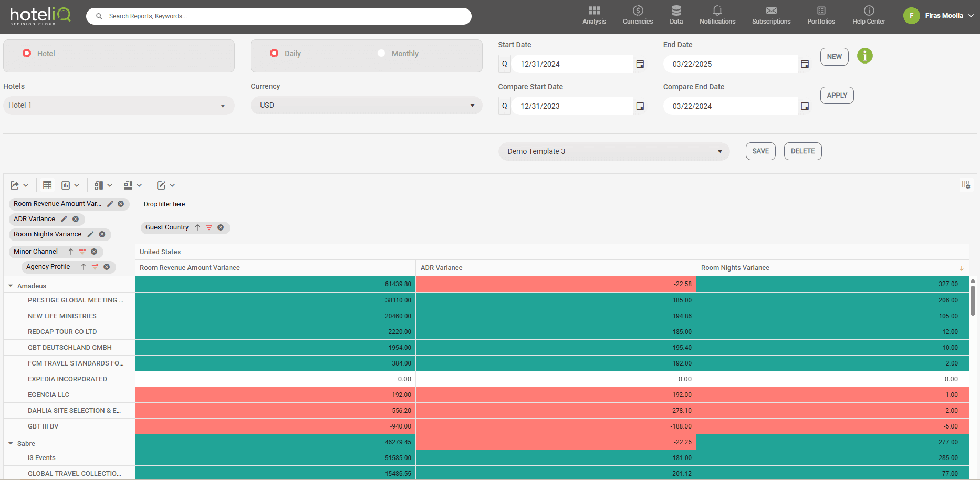Edit the Room Nights Variance field
980x480 pixels.
pos(90,234)
